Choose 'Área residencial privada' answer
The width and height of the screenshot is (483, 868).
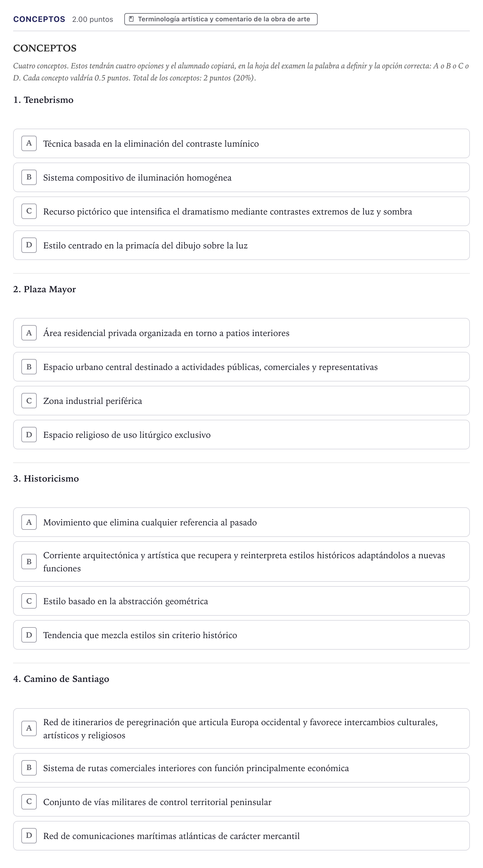click(241, 333)
